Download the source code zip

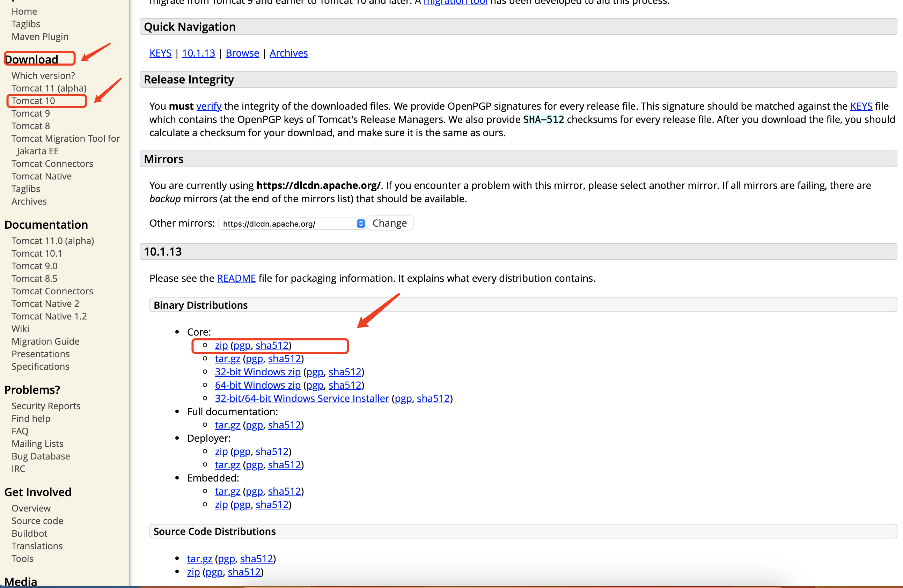tap(193, 572)
